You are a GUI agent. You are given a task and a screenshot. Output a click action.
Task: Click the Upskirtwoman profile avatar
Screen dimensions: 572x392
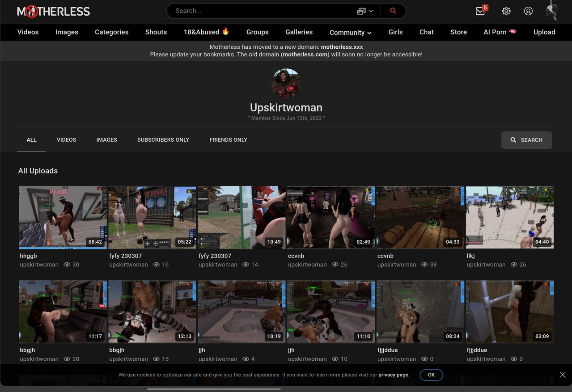click(286, 83)
